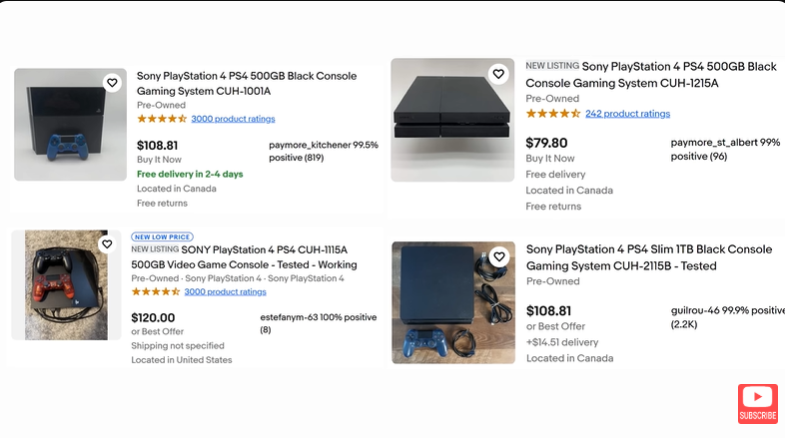Click the red YouTube Subscribe button

(x=757, y=403)
